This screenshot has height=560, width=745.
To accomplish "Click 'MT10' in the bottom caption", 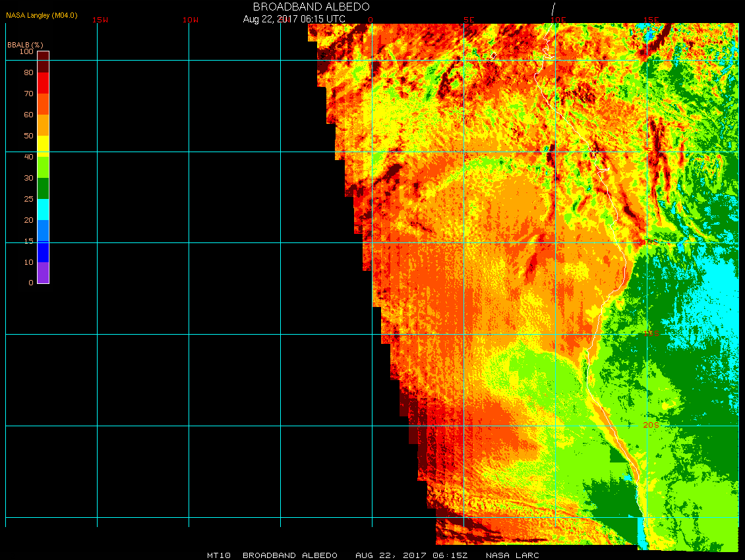I will pyautogui.click(x=219, y=555).
